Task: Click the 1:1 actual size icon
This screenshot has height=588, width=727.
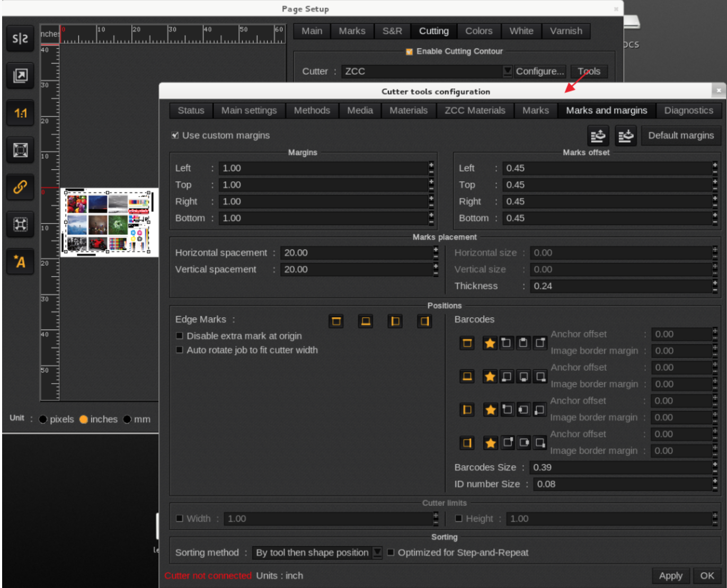Action: (20, 113)
